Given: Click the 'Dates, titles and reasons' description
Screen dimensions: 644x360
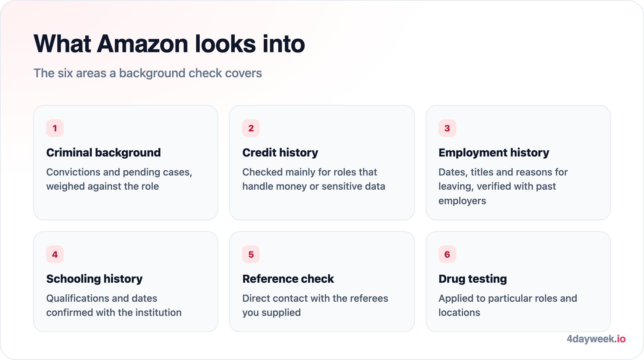Looking at the screenshot, I should tap(503, 186).
